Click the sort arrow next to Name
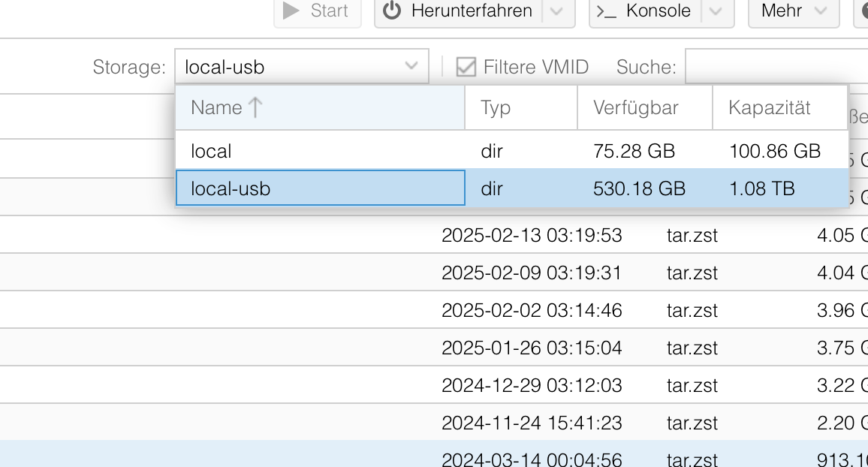The height and width of the screenshot is (467, 868). (255, 107)
